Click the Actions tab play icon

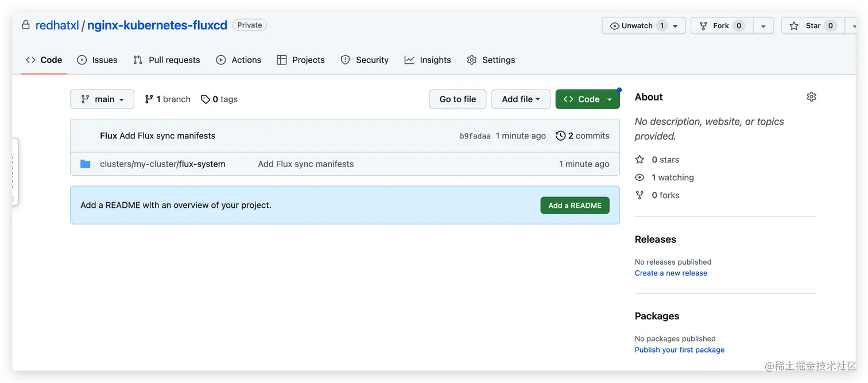[221, 60]
